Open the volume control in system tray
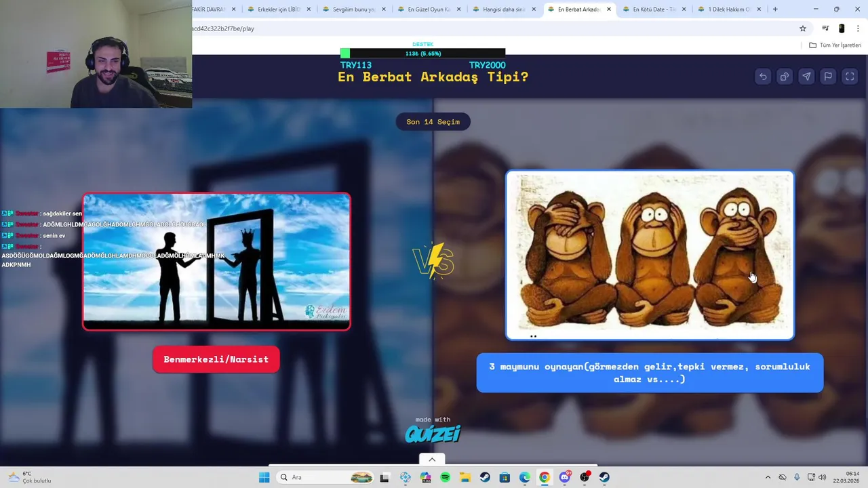Screen dimensions: 868x488 coord(823,477)
